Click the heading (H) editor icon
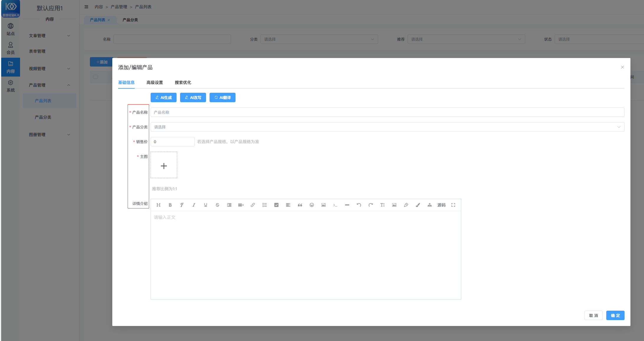 point(158,205)
